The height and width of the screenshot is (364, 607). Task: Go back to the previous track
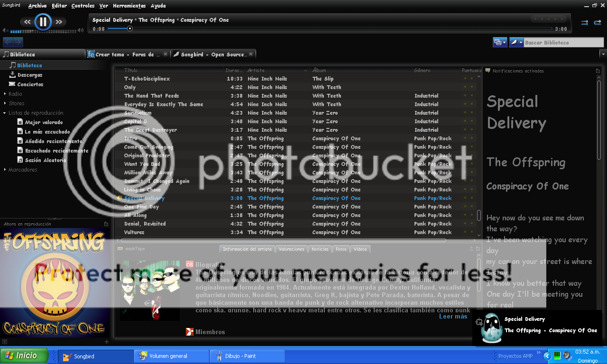pyautogui.click(x=27, y=22)
